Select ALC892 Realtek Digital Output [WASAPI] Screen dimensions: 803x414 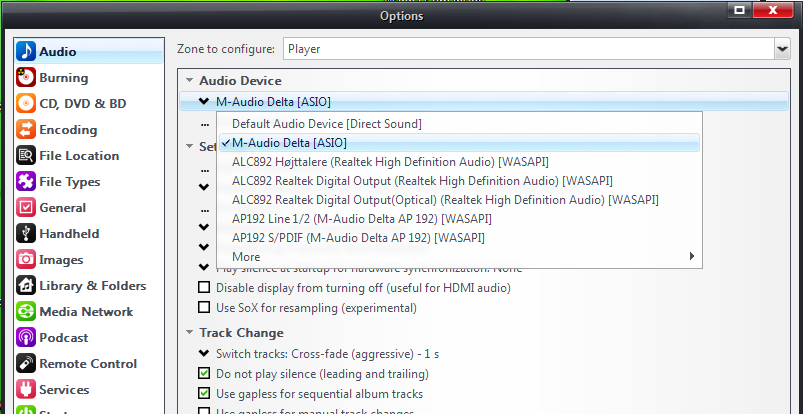pyautogui.click(x=459, y=181)
